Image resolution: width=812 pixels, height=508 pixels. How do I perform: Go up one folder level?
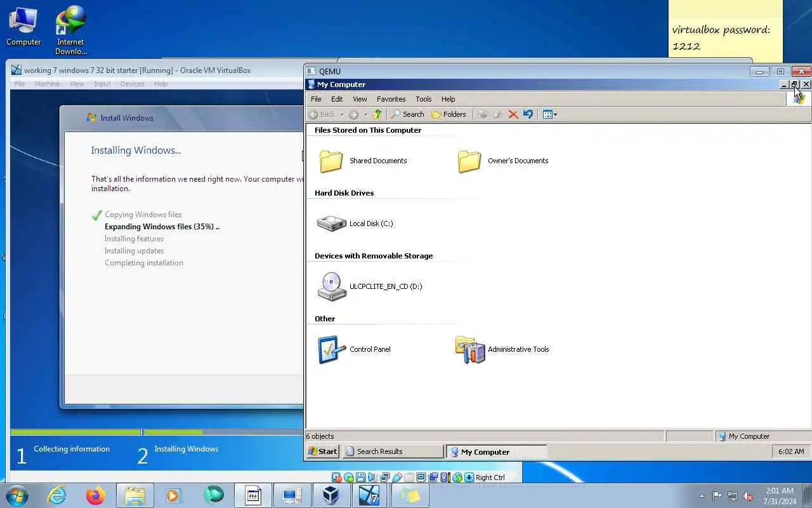pyautogui.click(x=377, y=114)
